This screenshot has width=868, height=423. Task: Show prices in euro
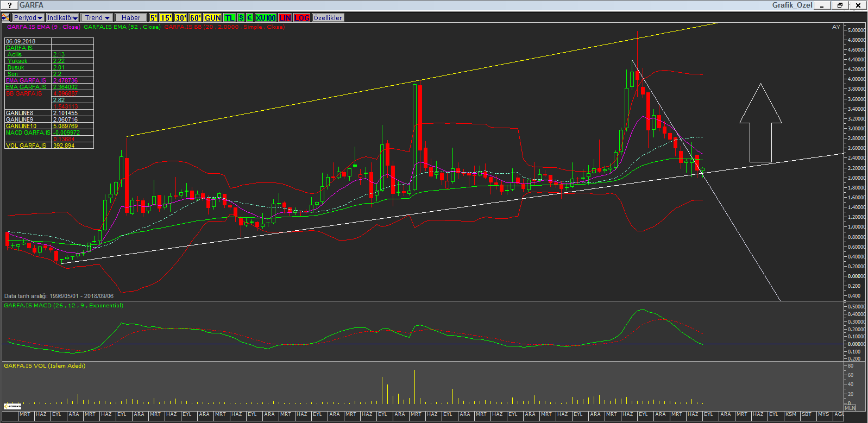pyautogui.click(x=250, y=18)
